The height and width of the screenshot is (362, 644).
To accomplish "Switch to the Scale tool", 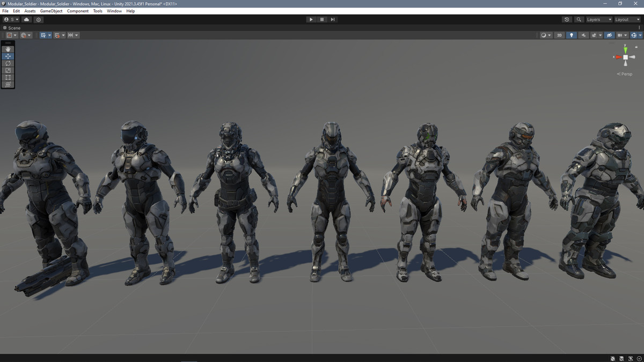I will pyautogui.click(x=8, y=70).
